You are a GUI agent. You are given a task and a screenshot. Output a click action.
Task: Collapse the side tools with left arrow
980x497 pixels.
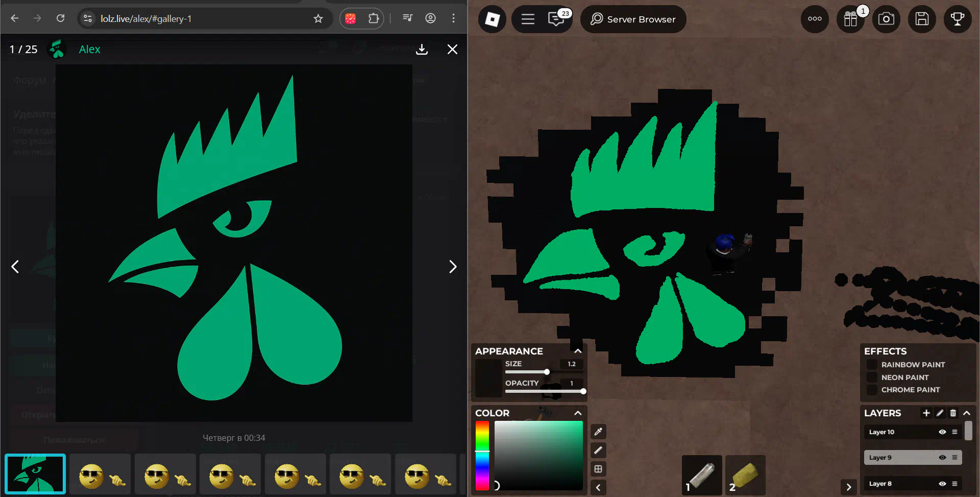click(598, 487)
